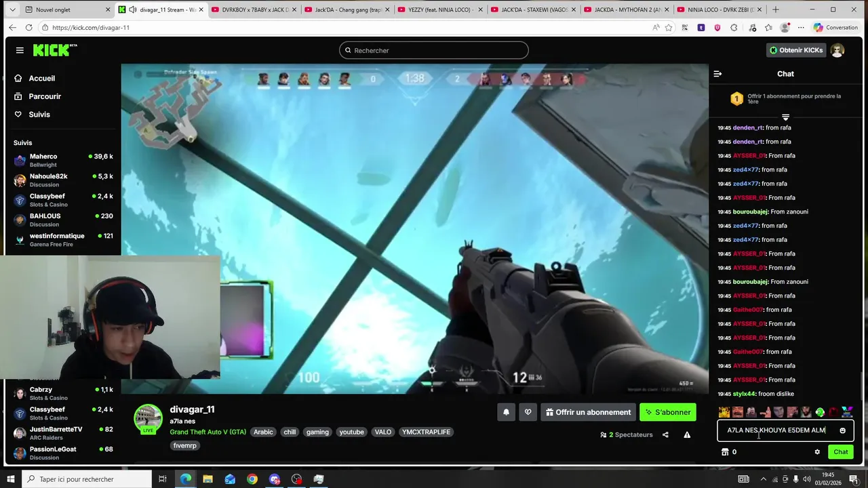Click the last emote in quick bar
This screenshot has height=488, width=868.
(x=847, y=412)
